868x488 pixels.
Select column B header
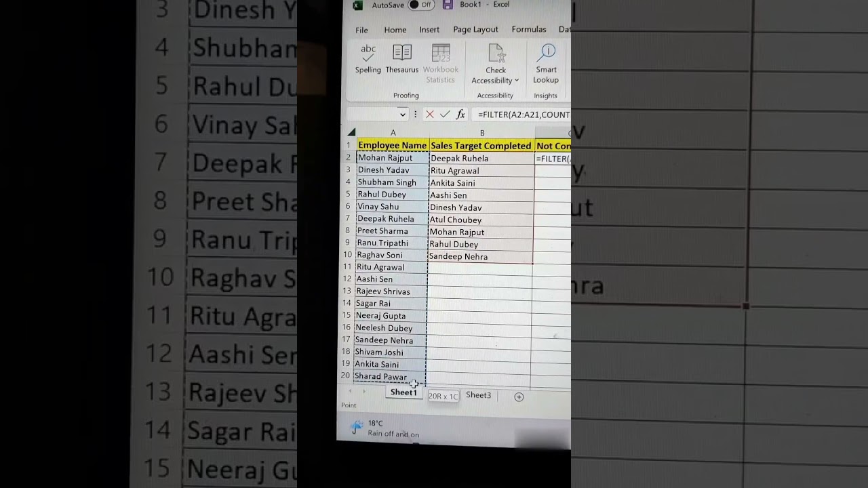[x=482, y=133]
